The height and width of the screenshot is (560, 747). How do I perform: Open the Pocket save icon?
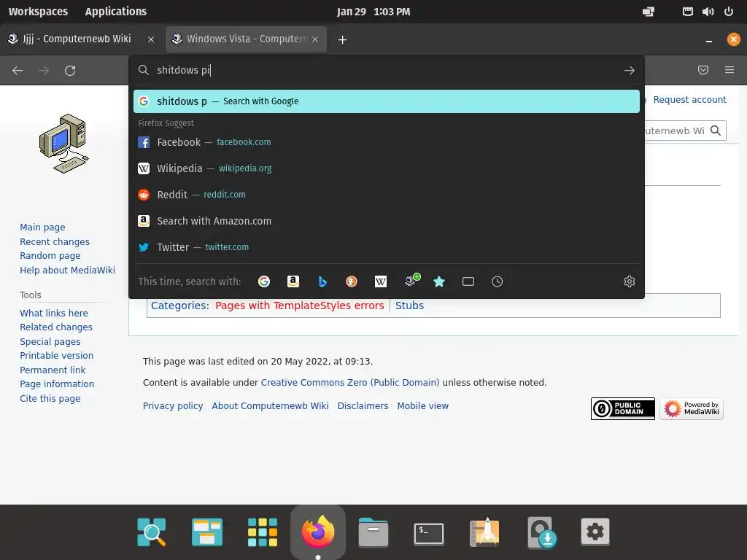point(703,70)
